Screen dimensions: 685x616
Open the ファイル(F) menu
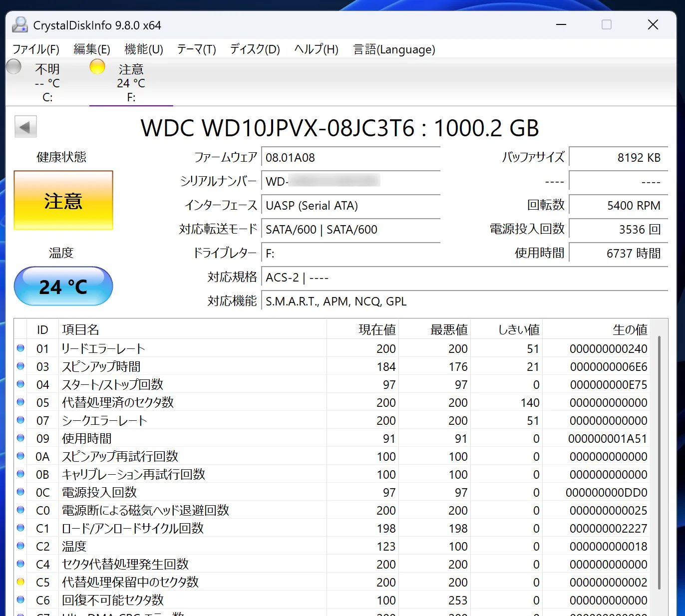coord(35,49)
